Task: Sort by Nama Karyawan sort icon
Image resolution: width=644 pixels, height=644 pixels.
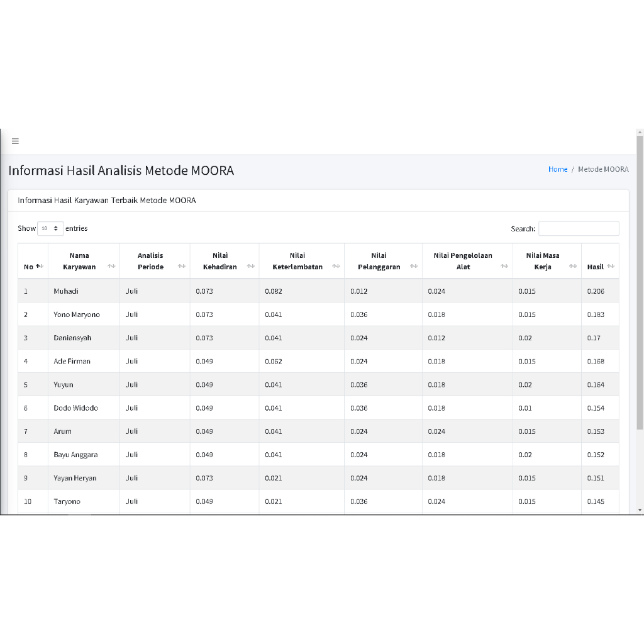Action: (111, 267)
